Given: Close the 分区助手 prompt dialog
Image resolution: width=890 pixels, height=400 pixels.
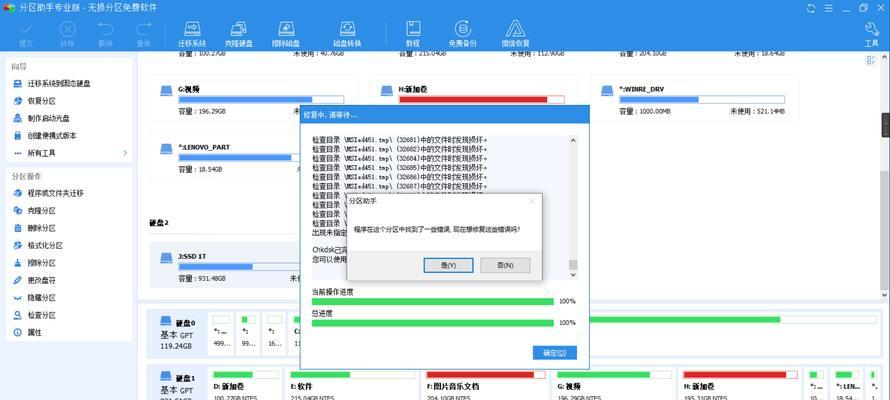Looking at the screenshot, I should [x=532, y=201].
